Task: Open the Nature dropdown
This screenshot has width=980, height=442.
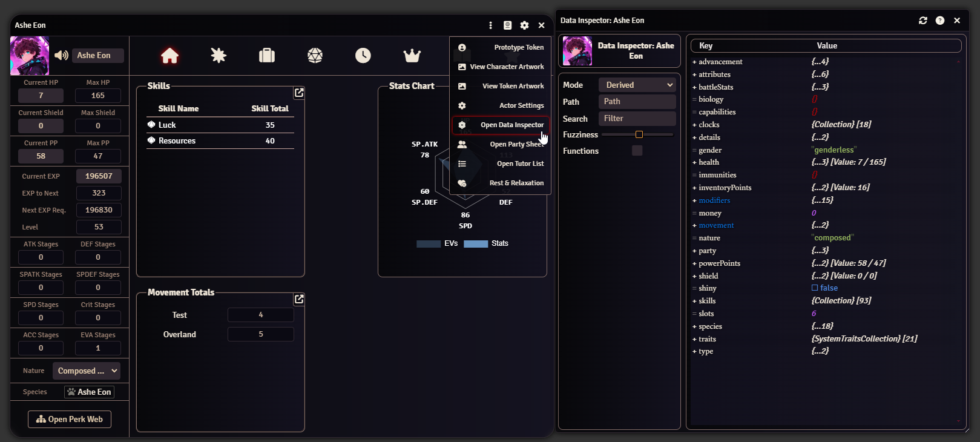Action: click(x=86, y=371)
